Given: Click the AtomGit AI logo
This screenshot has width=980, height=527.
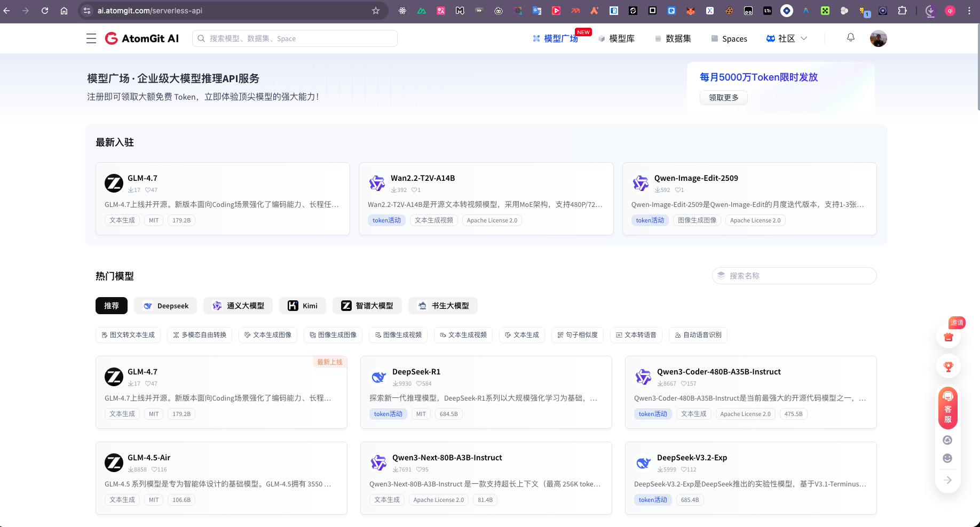Looking at the screenshot, I should [142, 38].
